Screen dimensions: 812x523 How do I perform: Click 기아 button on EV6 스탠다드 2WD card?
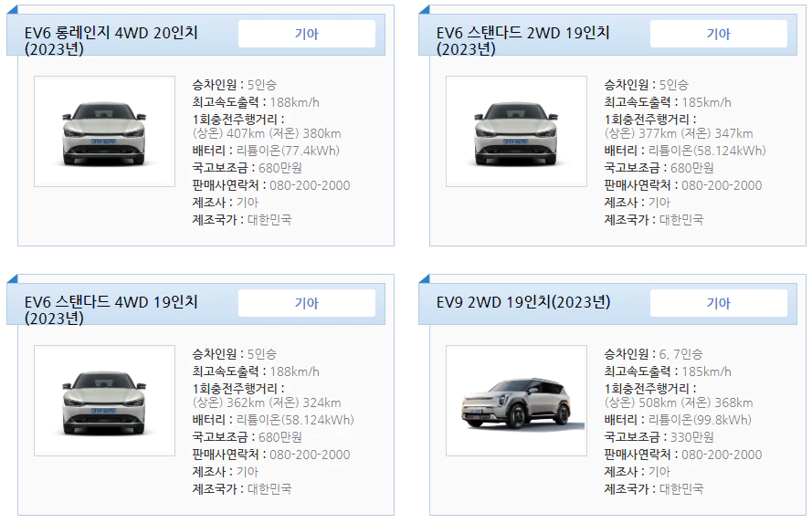pos(718,34)
